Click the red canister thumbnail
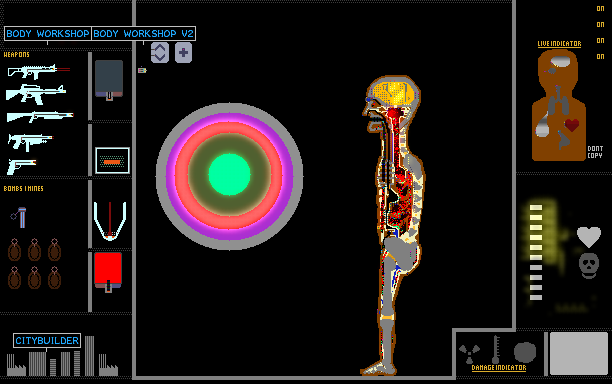 tap(108, 272)
